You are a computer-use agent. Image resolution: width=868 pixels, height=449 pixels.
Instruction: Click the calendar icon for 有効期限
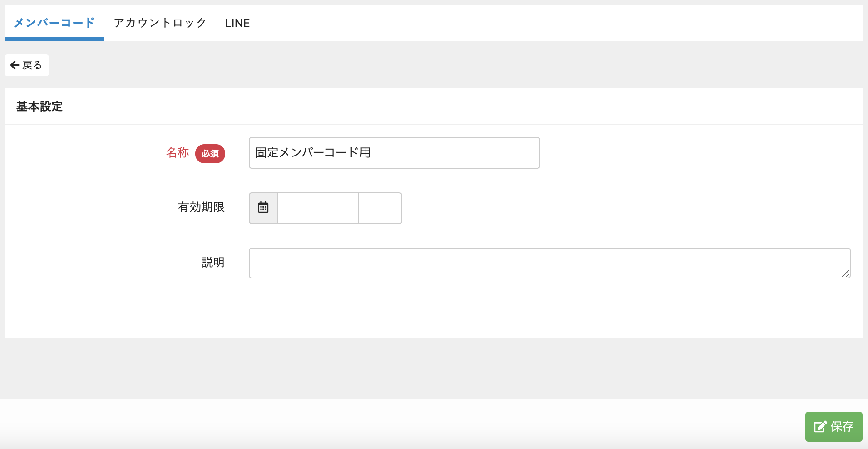[x=263, y=208]
